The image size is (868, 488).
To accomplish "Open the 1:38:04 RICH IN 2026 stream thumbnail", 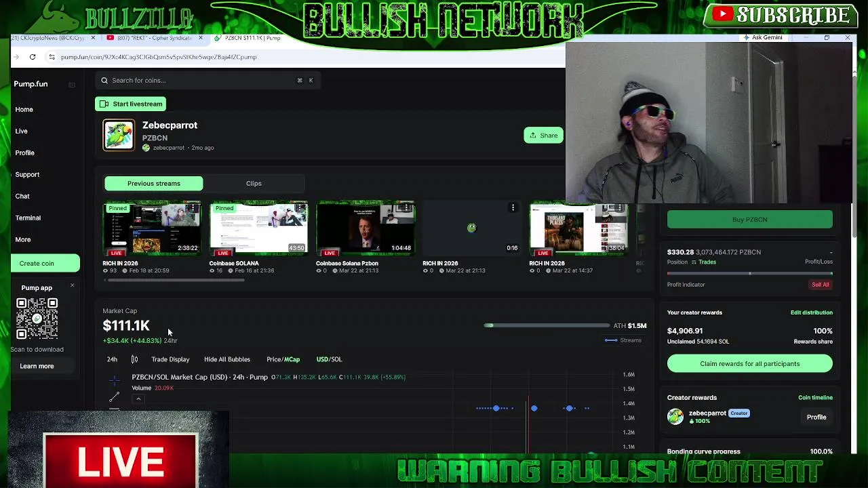I will pos(578,229).
